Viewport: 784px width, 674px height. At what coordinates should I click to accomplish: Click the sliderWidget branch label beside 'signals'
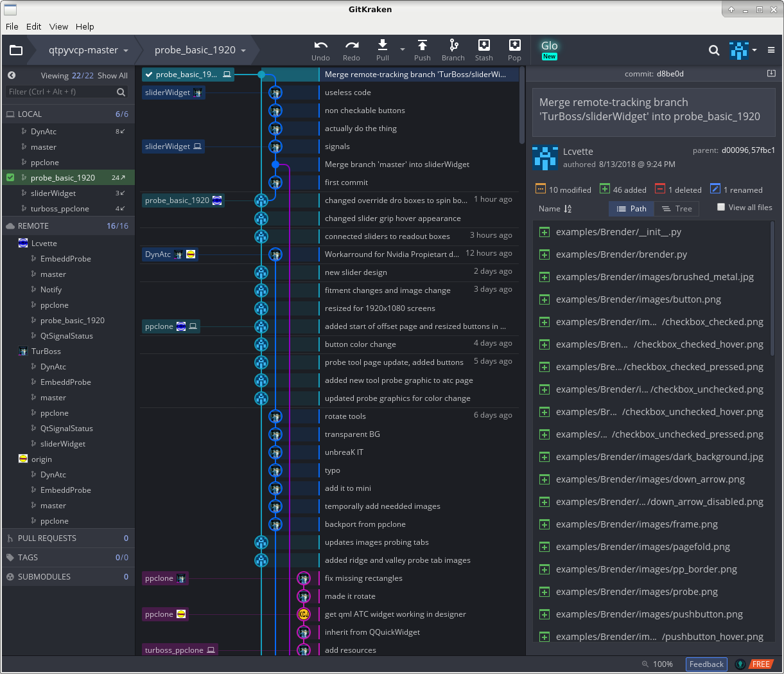point(173,146)
